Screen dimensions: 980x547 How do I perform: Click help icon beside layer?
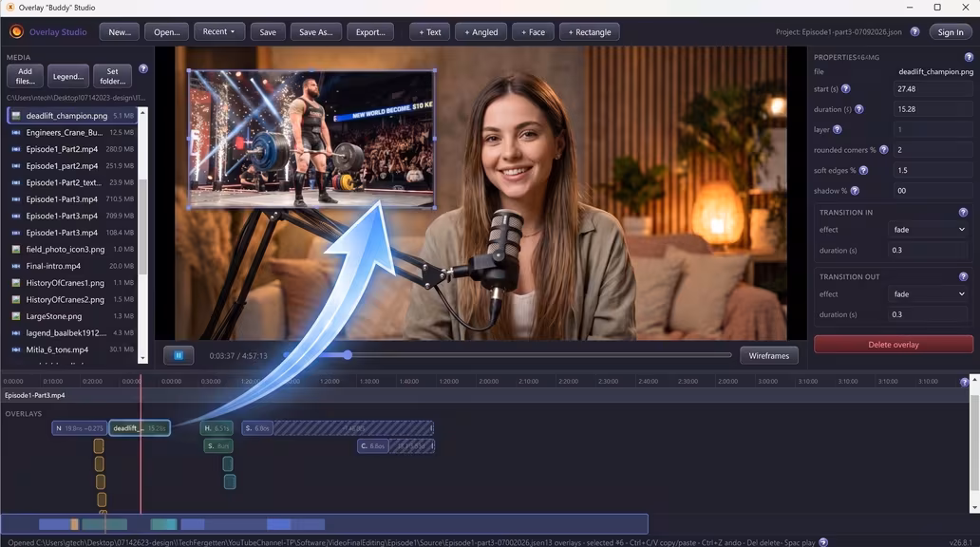point(837,129)
